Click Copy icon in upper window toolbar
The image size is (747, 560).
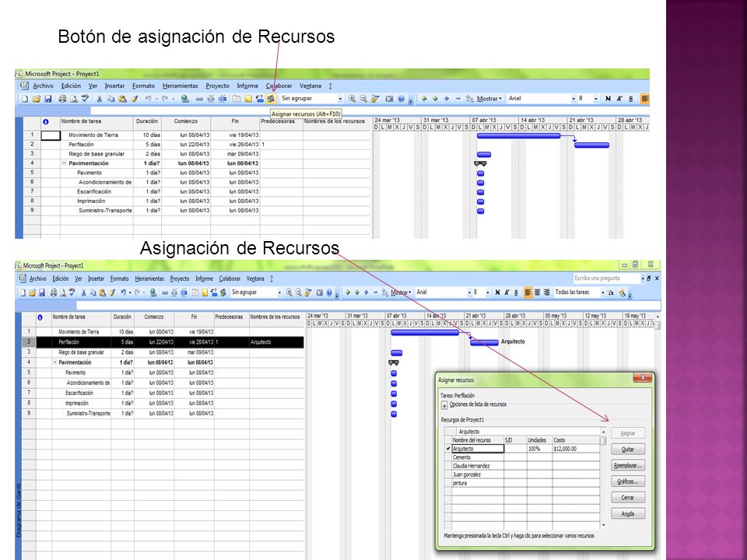(x=111, y=99)
